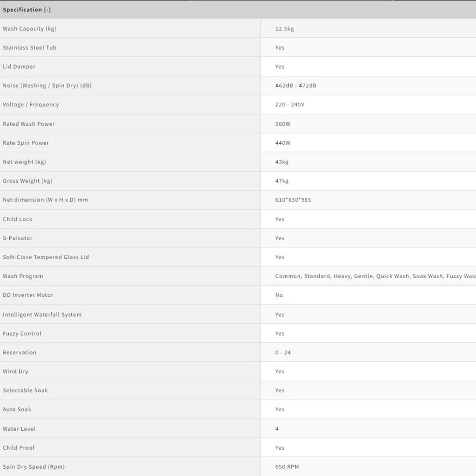Viewport: 476px width, 476px height.
Task: Click the Lid Damper row label
Action: tap(19, 67)
